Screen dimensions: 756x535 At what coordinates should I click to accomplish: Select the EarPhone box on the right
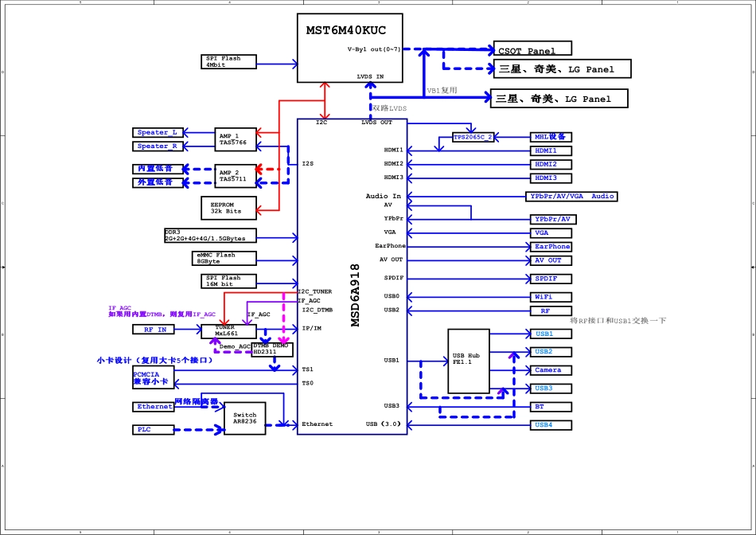[551, 247]
